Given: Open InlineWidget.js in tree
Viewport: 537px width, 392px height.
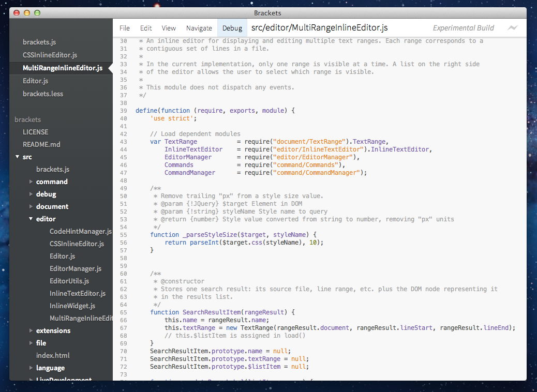Looking at the screenshot, I should [72, 306].
